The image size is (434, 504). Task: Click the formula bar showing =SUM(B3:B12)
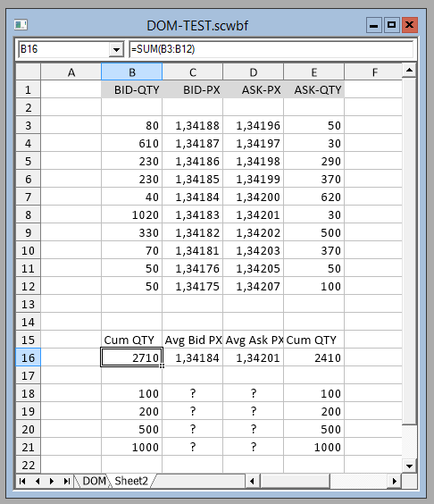(x=271, y=49)
